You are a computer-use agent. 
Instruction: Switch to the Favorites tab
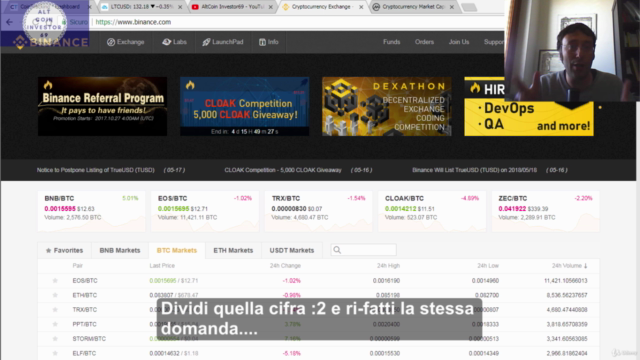click(64, 250)
